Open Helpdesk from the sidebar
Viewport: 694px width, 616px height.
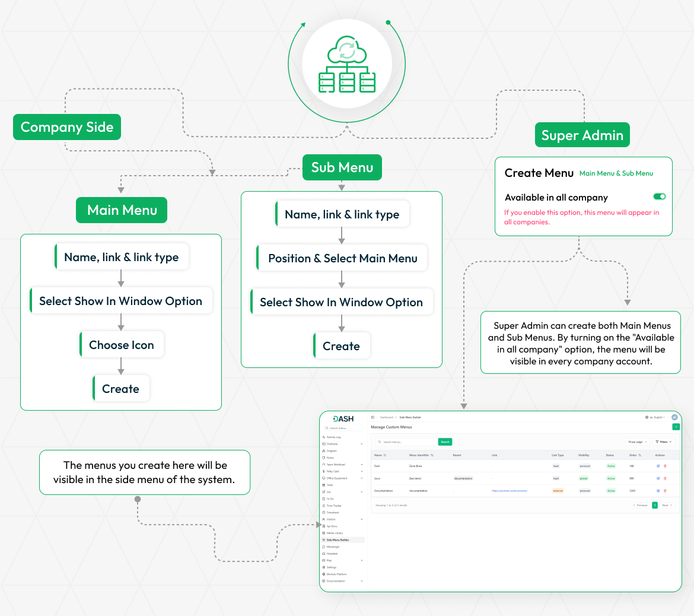point(330,554)
